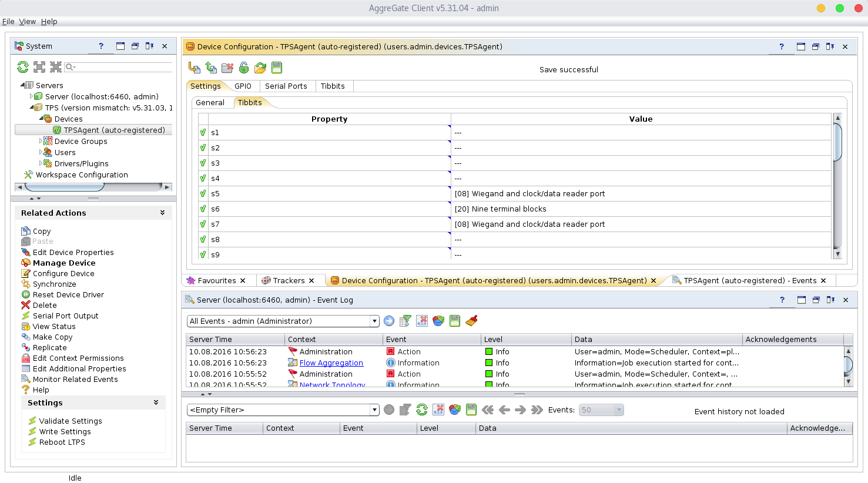Click help icon on Device Configuration header

[x=782, y=46]
